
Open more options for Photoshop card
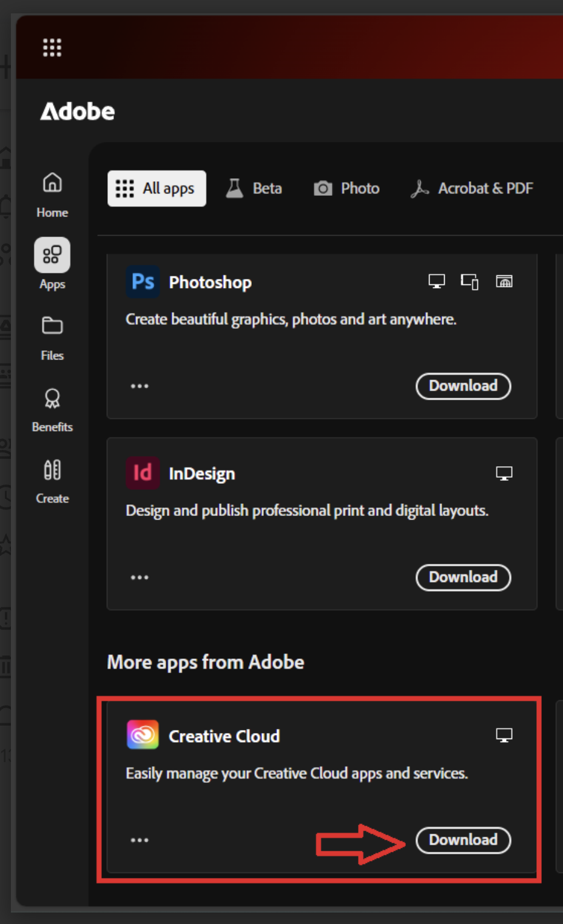tap(140, 386)
